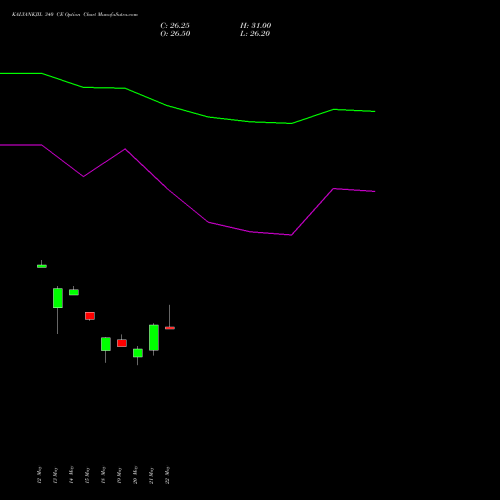Select the 21 May date label

[x=151, y=475]
